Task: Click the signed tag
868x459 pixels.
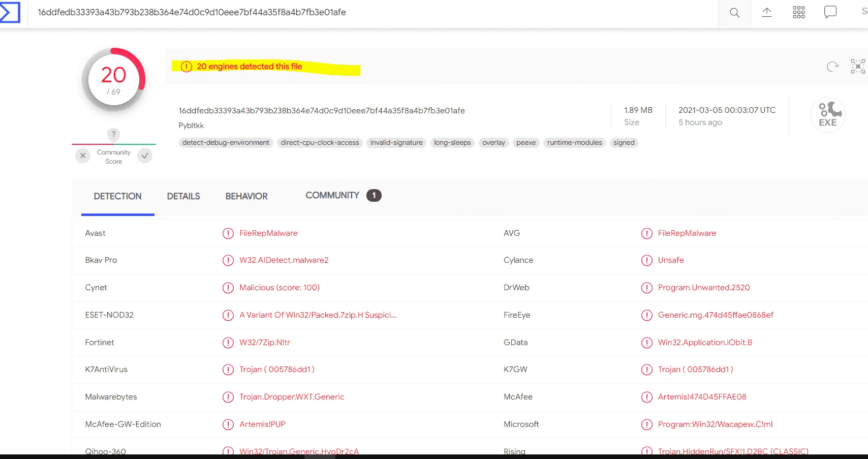Action: coord(624,143)
